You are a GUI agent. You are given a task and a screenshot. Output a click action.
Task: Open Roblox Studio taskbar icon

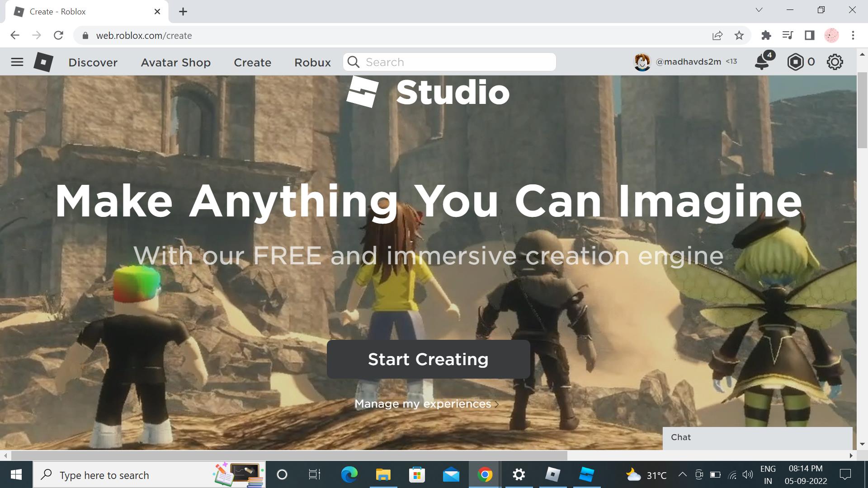coord(587,475)
